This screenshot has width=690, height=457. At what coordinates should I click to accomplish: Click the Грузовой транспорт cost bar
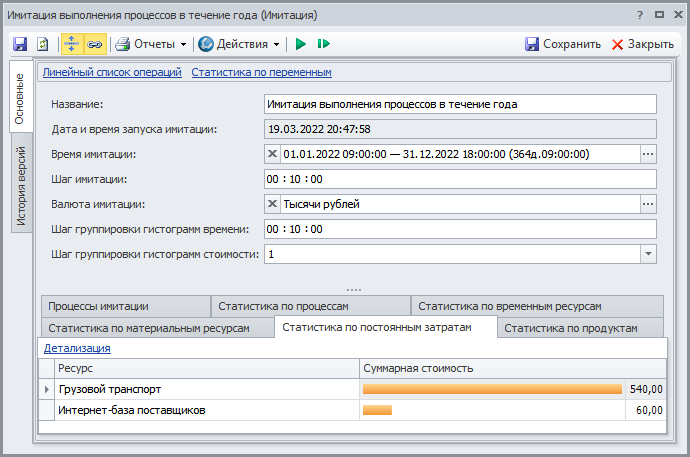[492, 389]
